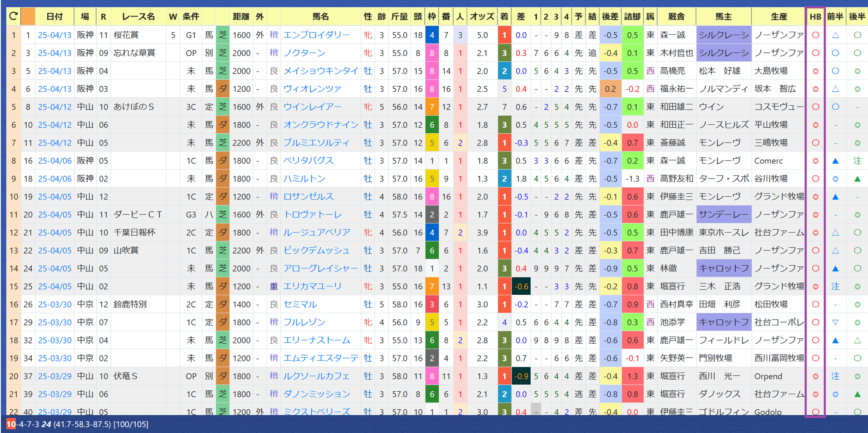This screenshot has height=433, width=868.
Task: Click the HB column header
Action: click(815, 16)
